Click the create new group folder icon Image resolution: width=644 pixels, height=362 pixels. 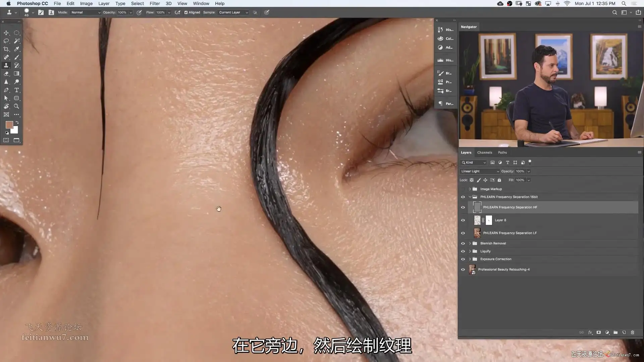click(615, 333)
